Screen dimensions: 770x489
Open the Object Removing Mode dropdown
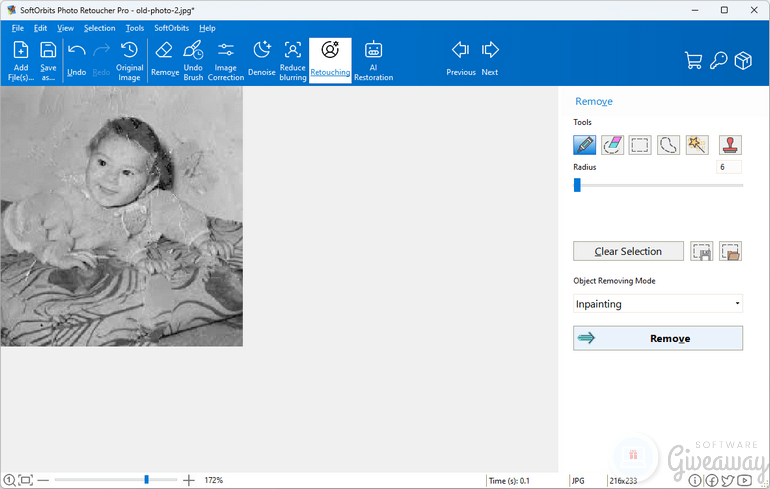(658, 304)
